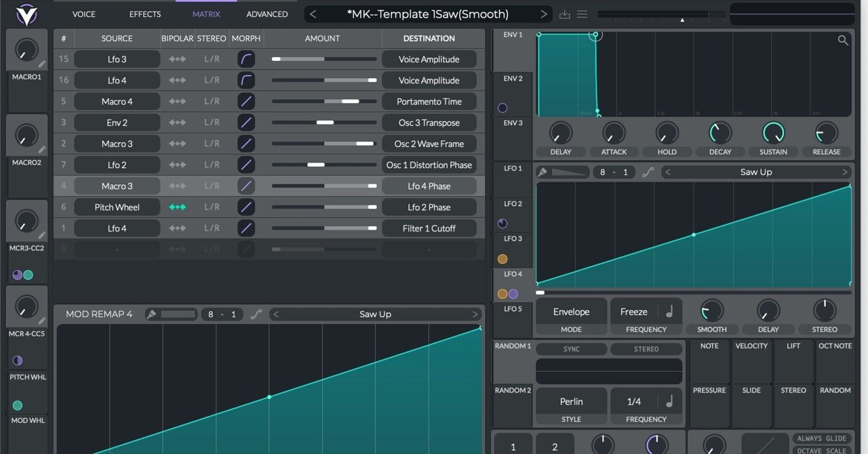Enable STEREO for Random 1
Viewport: 868px width, 454px height.
(645, 348)
